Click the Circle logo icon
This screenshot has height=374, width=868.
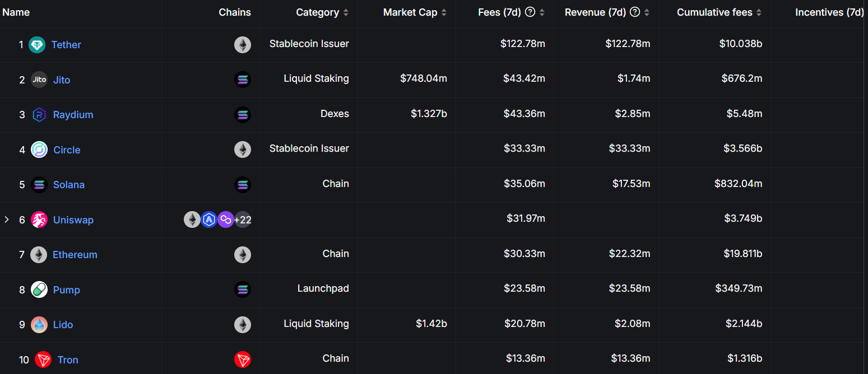click(39, 150)
